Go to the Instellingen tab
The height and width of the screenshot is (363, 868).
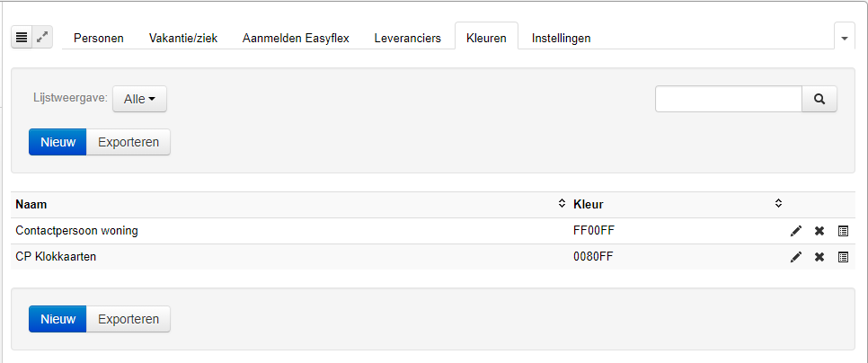(x=561, y=38)
